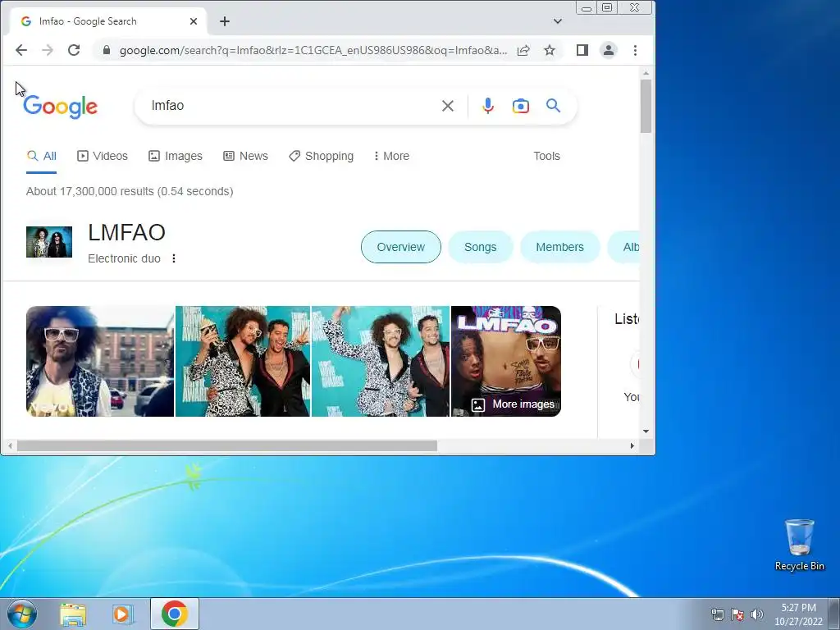Screen dimensions: 840x630
Task: Click the horizontal scrollbar left arrow
Action: (x=10, y=445)
